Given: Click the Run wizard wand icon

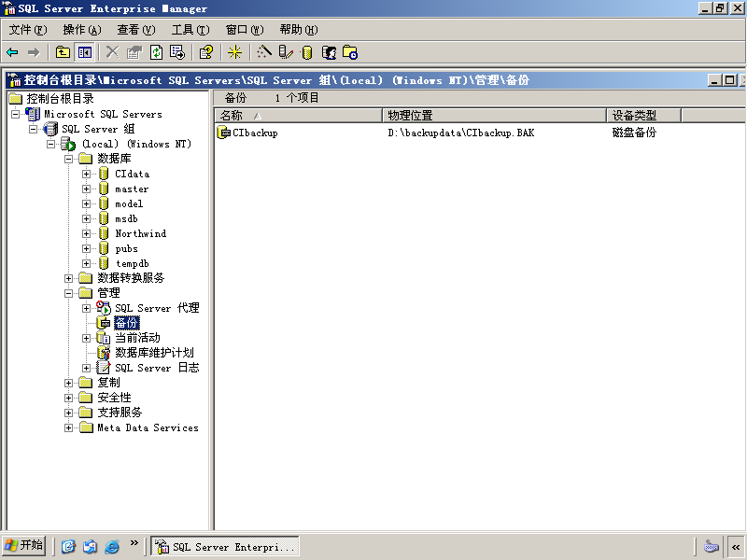Looking at the screenshot, I should pos(263,52).
